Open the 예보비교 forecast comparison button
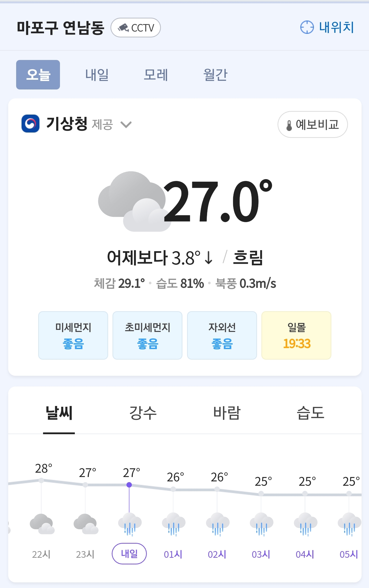The height and width of the screenshot is (588, 369). click(313, 124)
